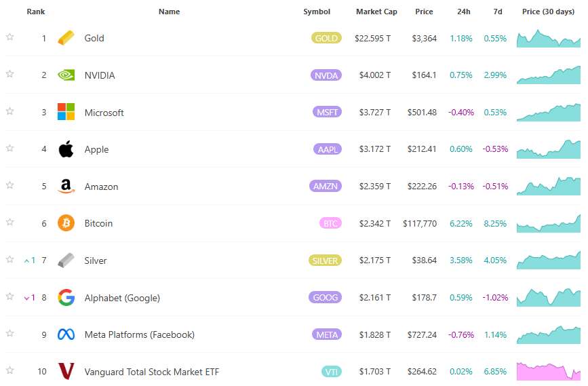Click NVIDIA's 30-day price chart
Viewport: 588px width, 386px height.
(548, 75)
